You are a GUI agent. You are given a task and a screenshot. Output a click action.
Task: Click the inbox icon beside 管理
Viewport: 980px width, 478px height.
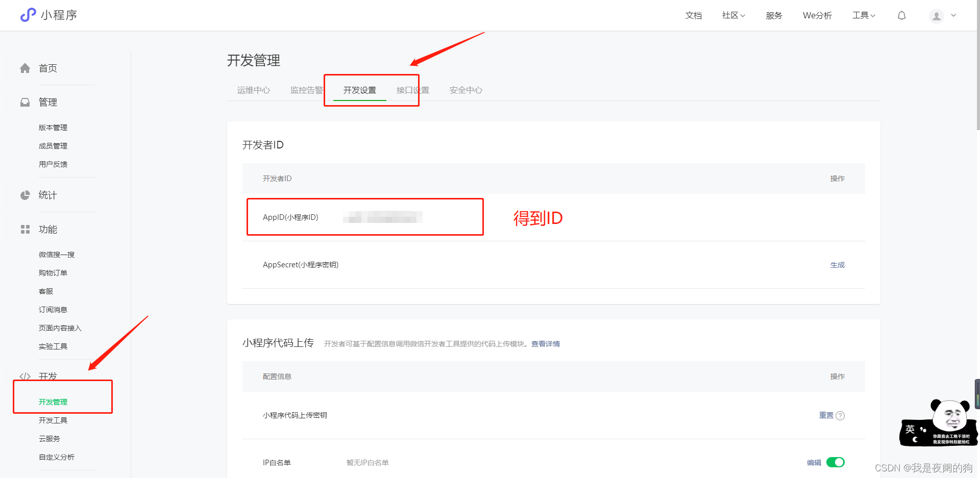pos(25,103)
